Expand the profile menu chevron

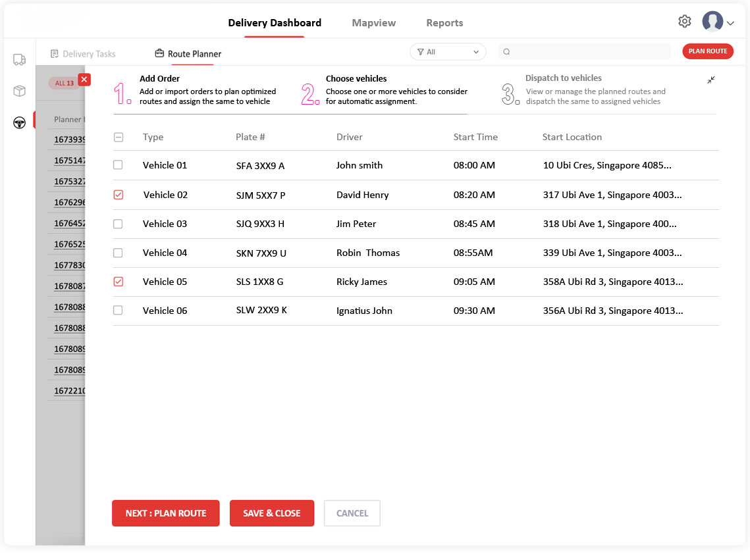(x=730, y=23)
